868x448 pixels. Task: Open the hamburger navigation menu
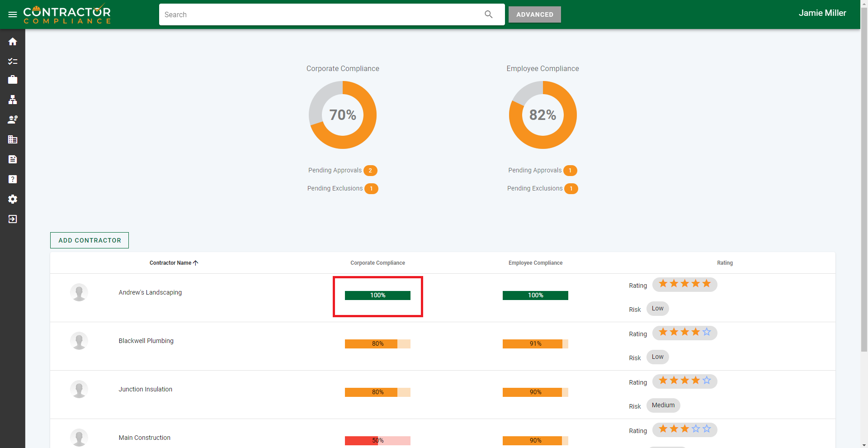tap(13, 14)
